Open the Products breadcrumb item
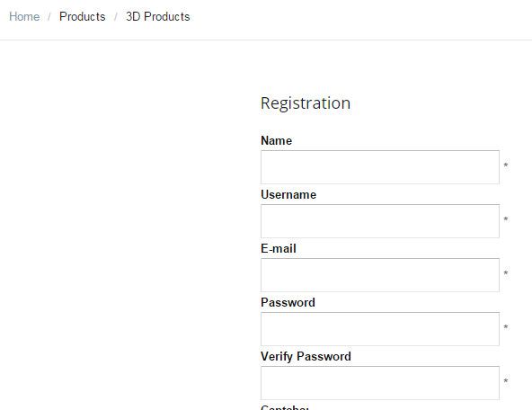Screen dimensions: 532x410 click(x=83, y=16)
